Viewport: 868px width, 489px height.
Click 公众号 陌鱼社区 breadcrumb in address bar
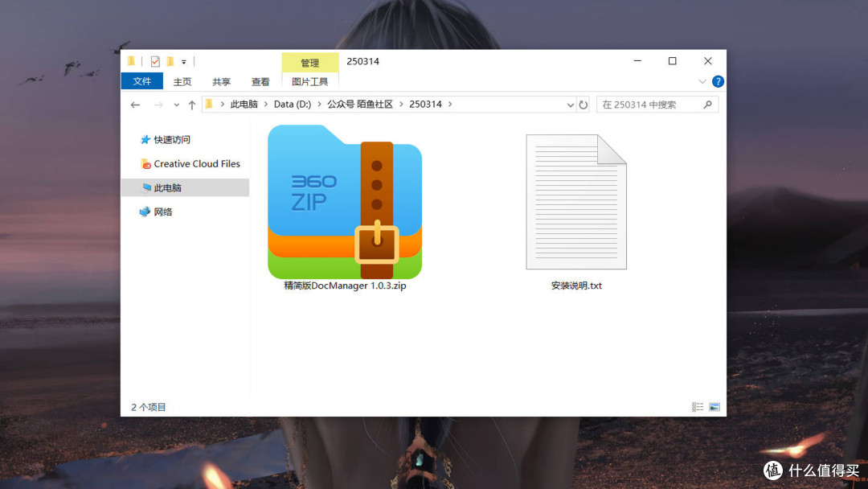360,104
